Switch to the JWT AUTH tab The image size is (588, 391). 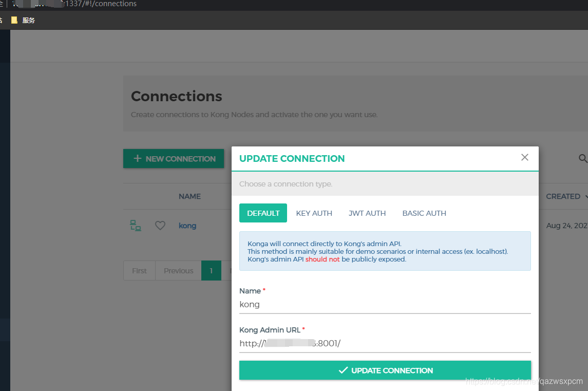pos(367,213)
